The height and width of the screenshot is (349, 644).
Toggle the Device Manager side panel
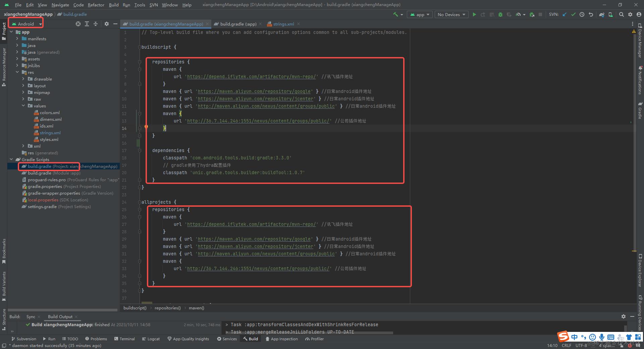[640, 40]
